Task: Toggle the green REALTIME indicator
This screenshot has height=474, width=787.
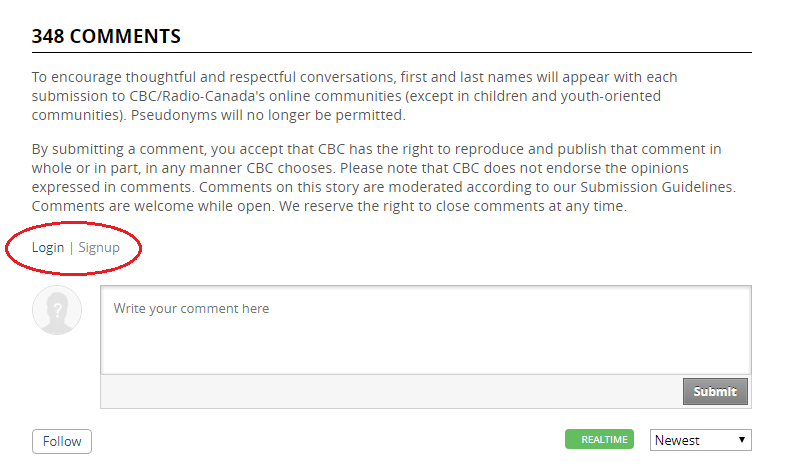Action: click(x=599, y=439)
